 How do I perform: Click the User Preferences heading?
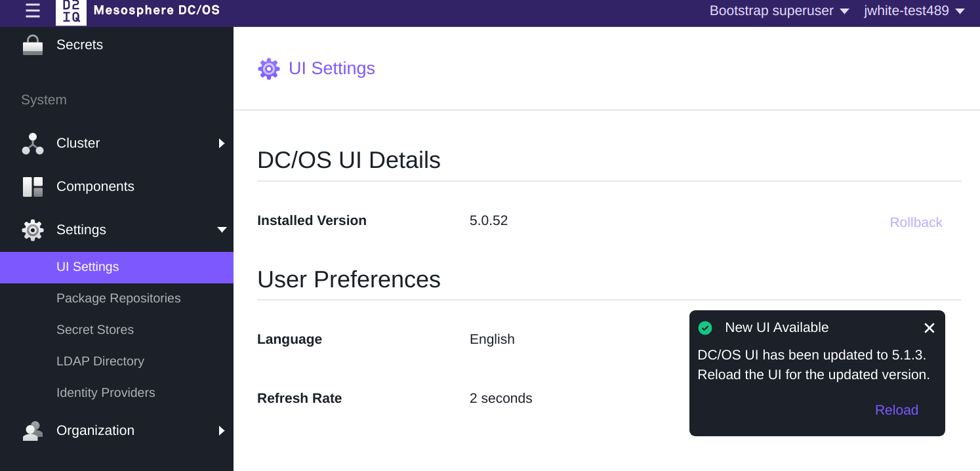[x=348, y=279]
